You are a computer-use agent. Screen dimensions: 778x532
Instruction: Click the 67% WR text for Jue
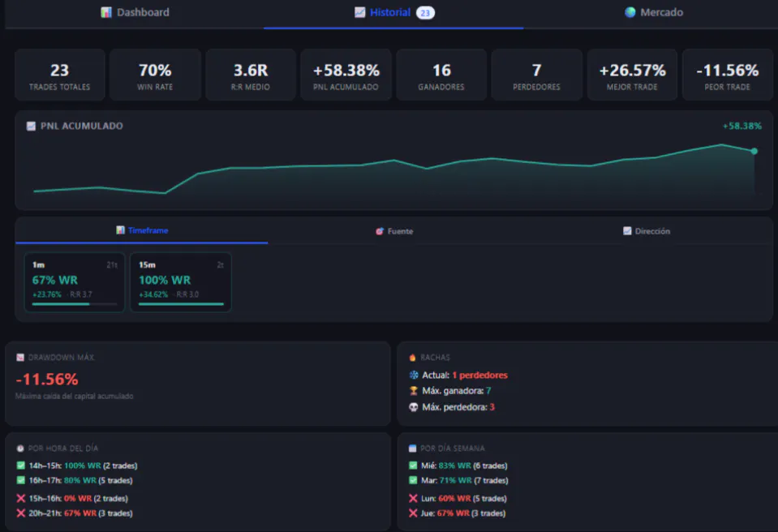point(453,513)
